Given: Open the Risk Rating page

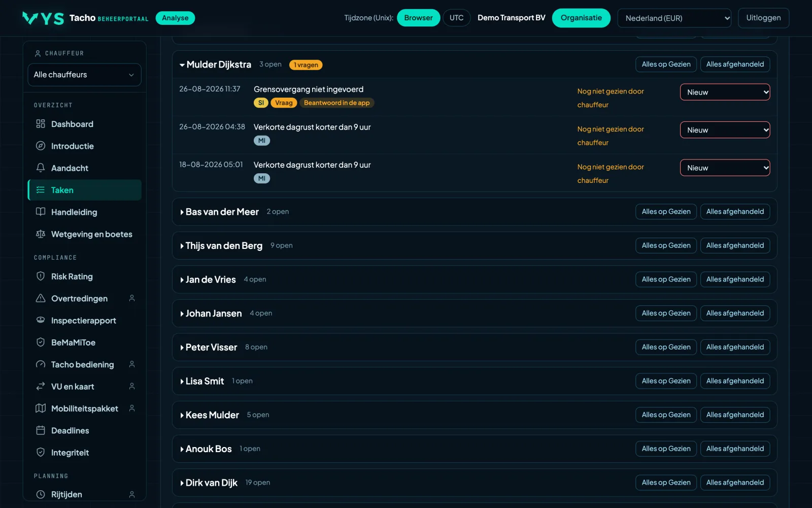Looking at the screenshot, I should pyautogui.click(x=84, y=276).
